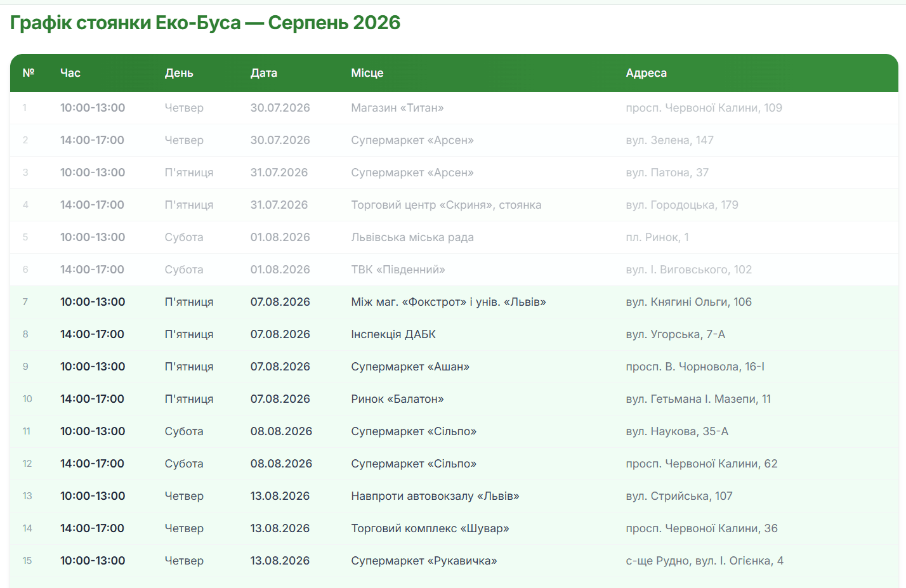Viewport: 906px width, 588px height.
Task: Select date 31.07.2026 in the «Скриня» row
Action: pyautogui.click(x=279, y=205)
